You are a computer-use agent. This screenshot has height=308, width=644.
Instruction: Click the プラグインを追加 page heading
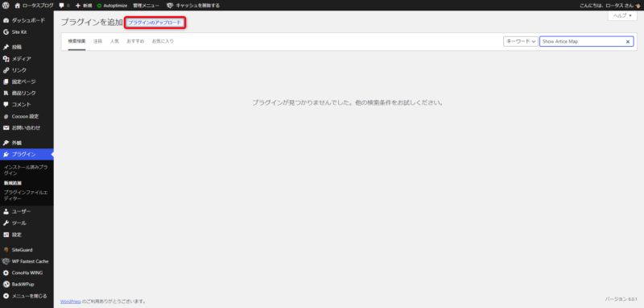(92, 23)
